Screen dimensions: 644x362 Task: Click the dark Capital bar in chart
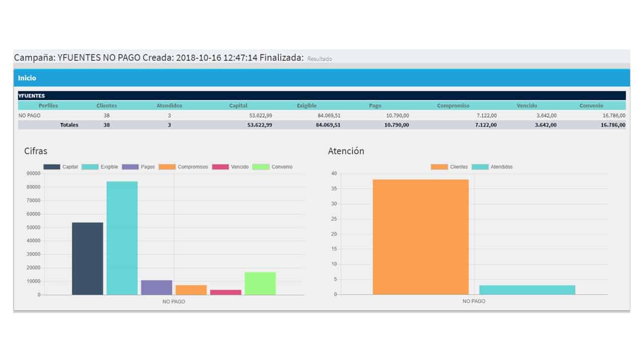click(88, 258)
